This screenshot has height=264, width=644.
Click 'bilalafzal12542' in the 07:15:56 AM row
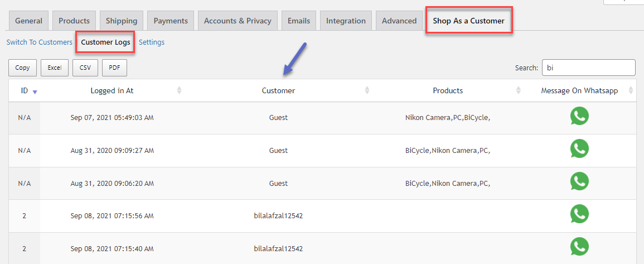278,216
